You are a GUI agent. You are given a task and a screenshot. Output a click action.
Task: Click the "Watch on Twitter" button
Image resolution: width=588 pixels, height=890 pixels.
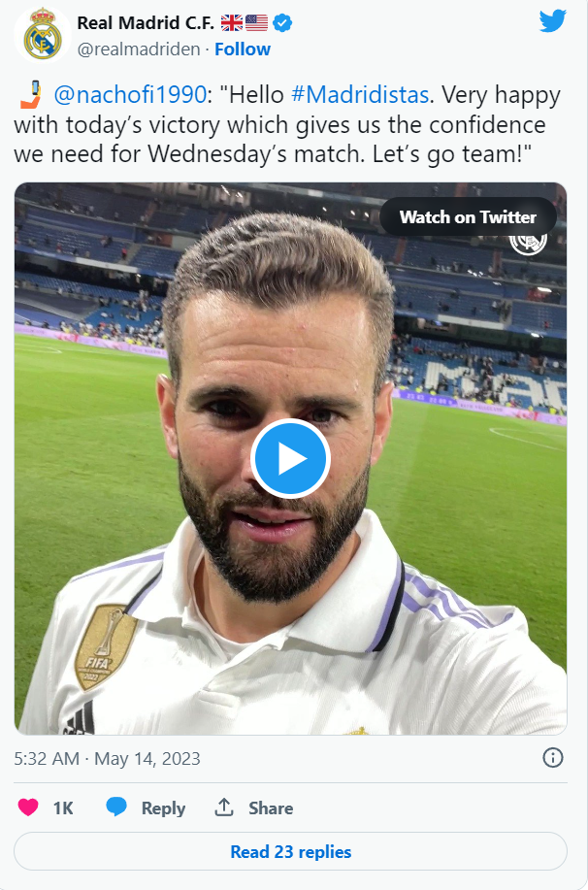[468, 217]
